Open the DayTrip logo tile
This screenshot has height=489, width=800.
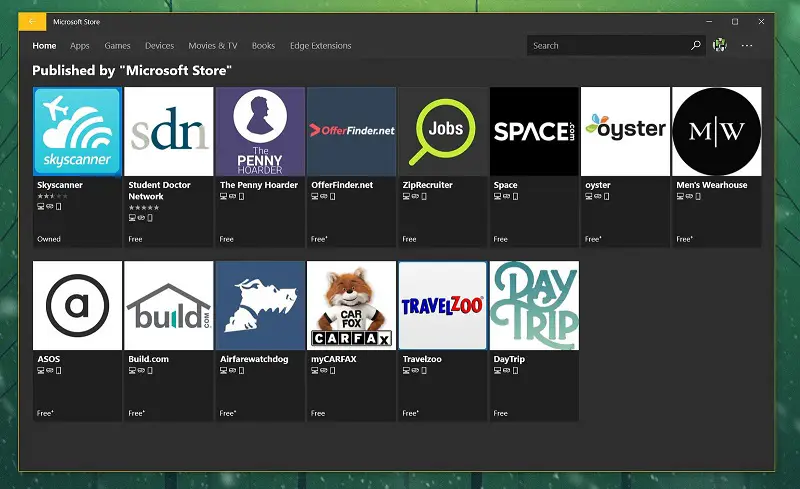(x=534, y=305)
